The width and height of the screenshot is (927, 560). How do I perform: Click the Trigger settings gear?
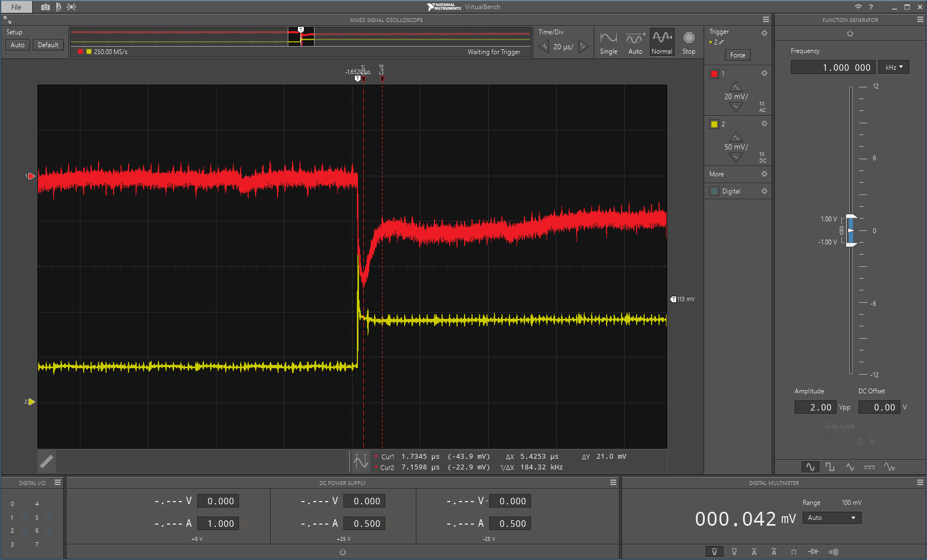click(x=764, y=33)
